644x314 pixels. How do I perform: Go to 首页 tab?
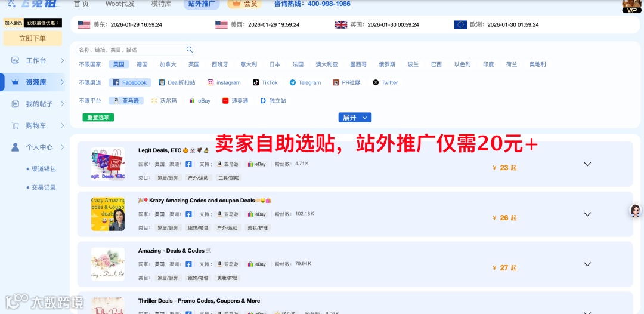[x=80, y=4]
